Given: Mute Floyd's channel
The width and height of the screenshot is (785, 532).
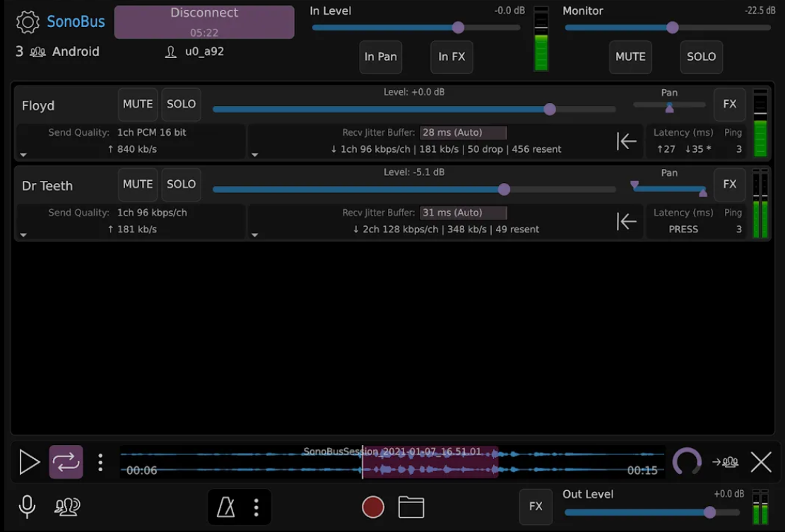Looking at the screenshot, I should click(138, 105).
